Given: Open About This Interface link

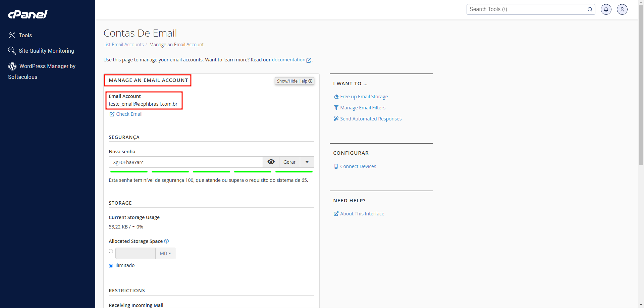Looking at the screenshot, I should coord(362,214).
